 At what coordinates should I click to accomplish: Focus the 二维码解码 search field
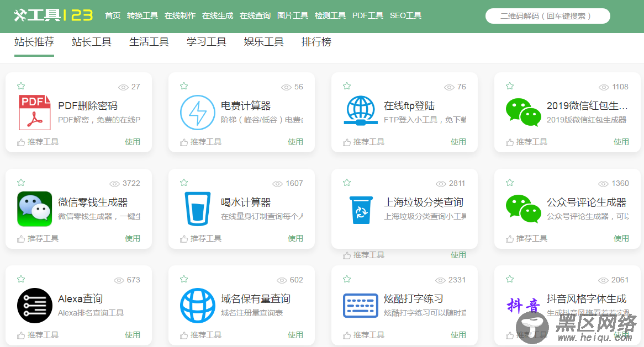[x=547, y=16]
